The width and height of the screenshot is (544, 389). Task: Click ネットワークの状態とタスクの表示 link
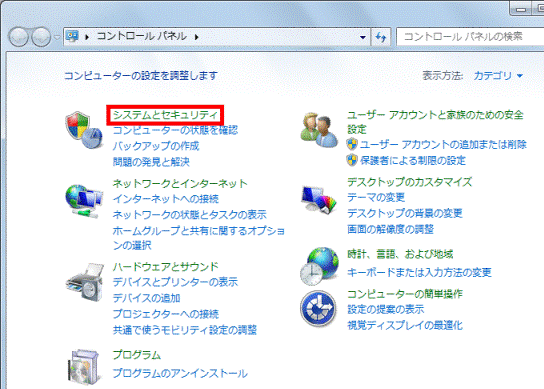[x=190, y=214]
